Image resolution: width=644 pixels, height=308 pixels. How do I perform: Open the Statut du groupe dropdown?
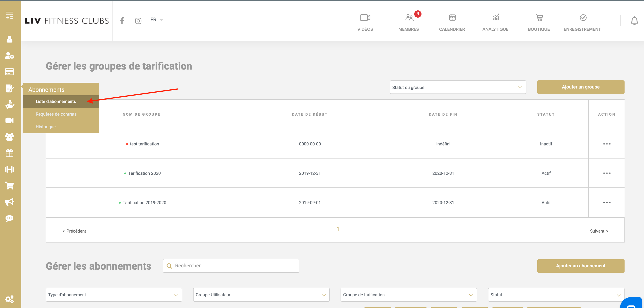click(458, 87)
